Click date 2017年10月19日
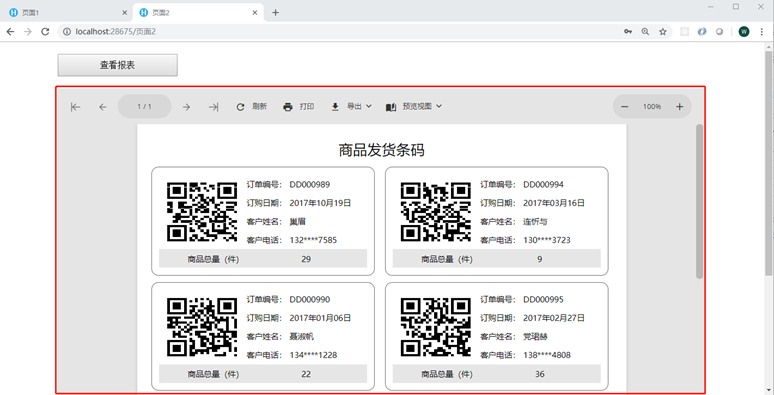Screen dimensions: 774x395 point(320,203)
